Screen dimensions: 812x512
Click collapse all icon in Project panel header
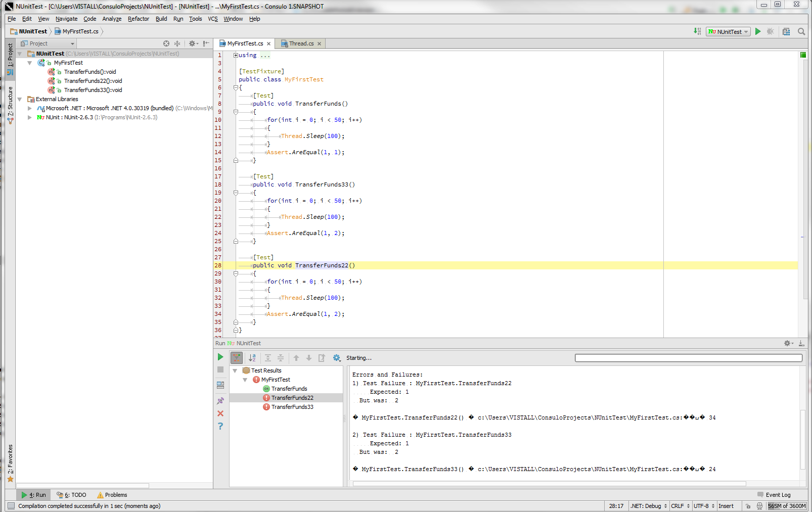(177, 43)
